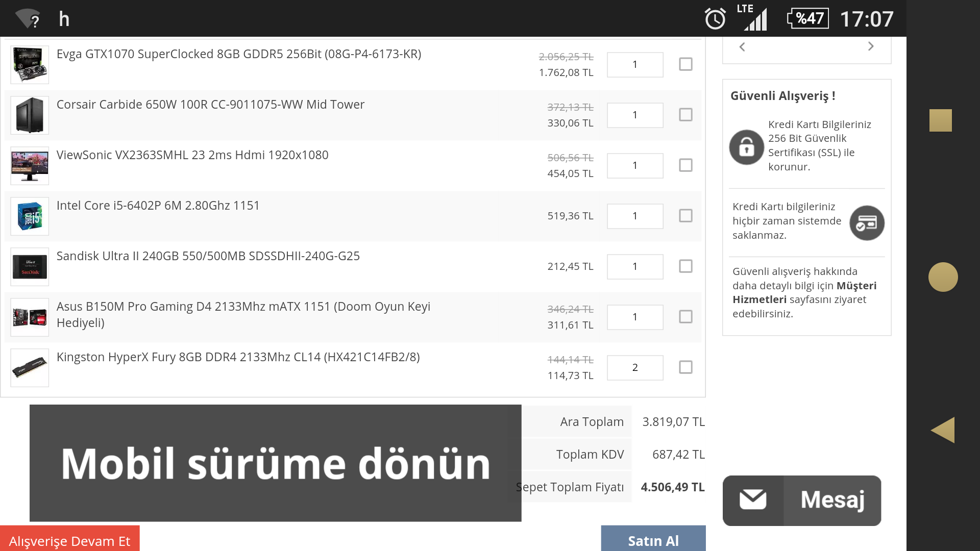Tap the Wi-Fi status icon
The height and width of the screenshot is (551, 980).
[x=28, y=19]
